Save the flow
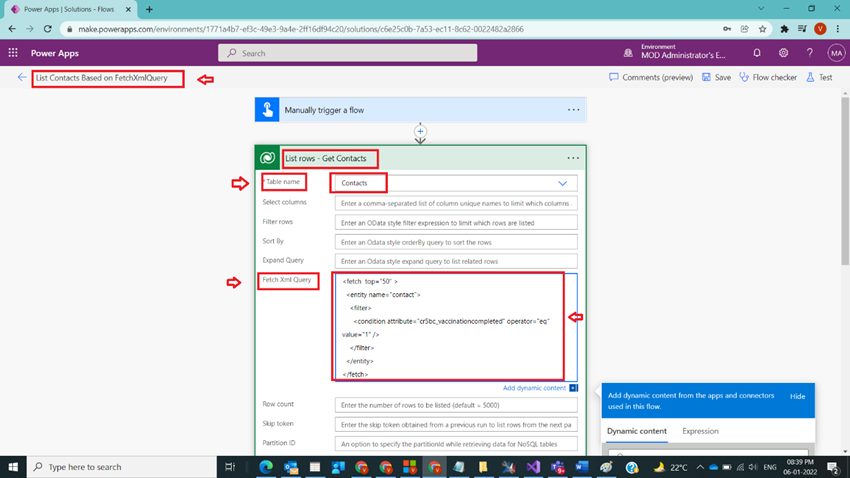The image size is (850, 478). coord(716,77)
